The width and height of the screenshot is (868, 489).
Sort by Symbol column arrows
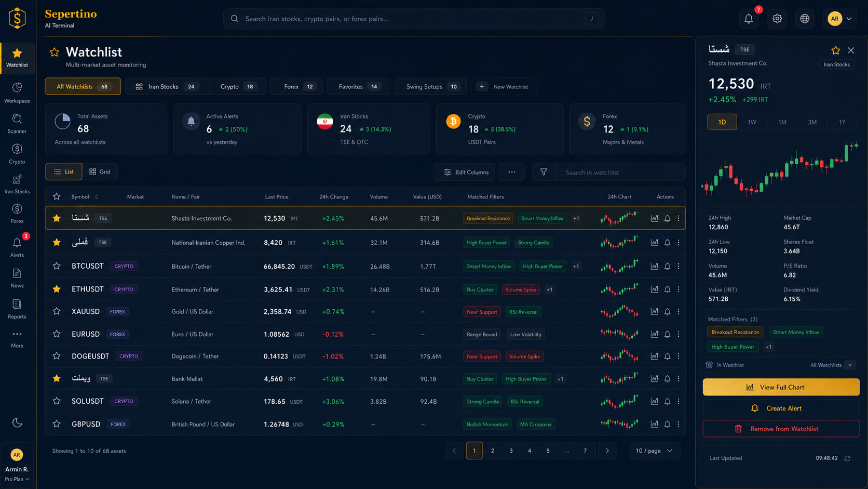[97, 197]
